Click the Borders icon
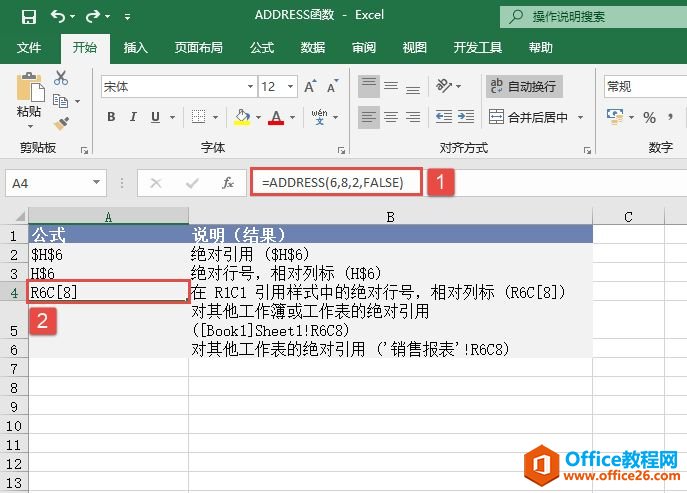687x493 pixels. [198, 117]
